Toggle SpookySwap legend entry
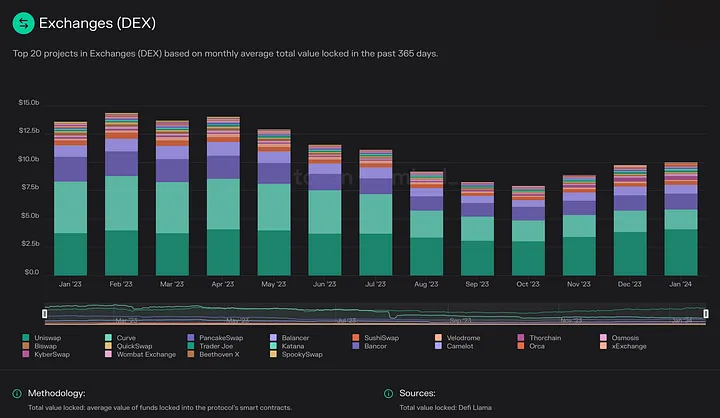The width and height of the screenshot is (720, 418). click(x=297, y=354)
